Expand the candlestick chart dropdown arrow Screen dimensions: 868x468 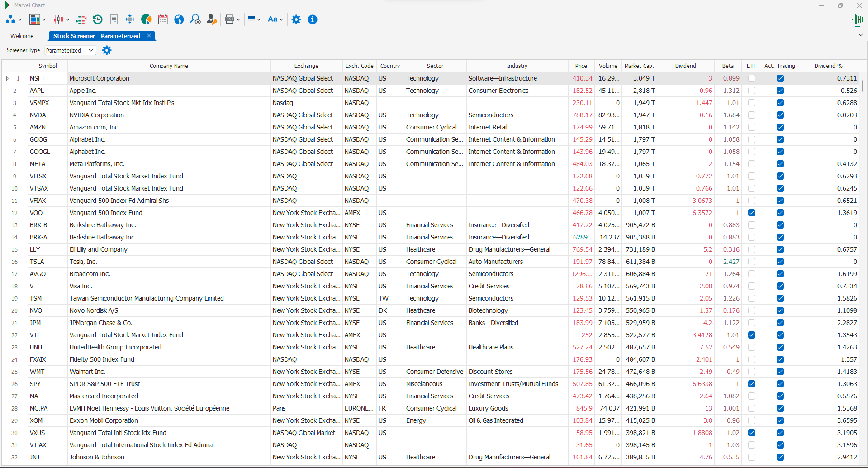click(x=68, y=20)
